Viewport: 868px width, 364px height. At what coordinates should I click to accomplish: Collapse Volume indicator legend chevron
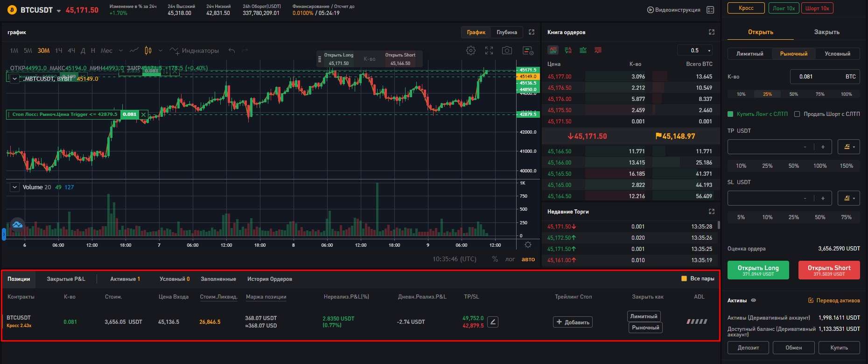[14, 187]
